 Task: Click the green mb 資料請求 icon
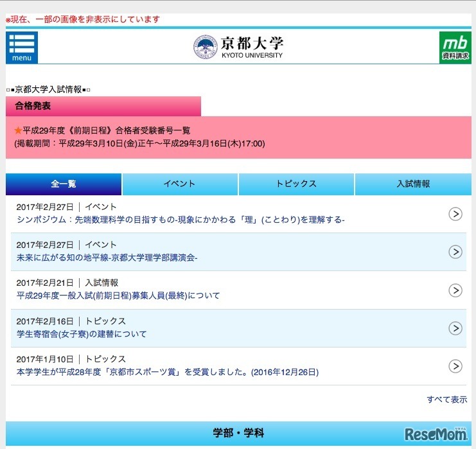click(x=455, y=48)
